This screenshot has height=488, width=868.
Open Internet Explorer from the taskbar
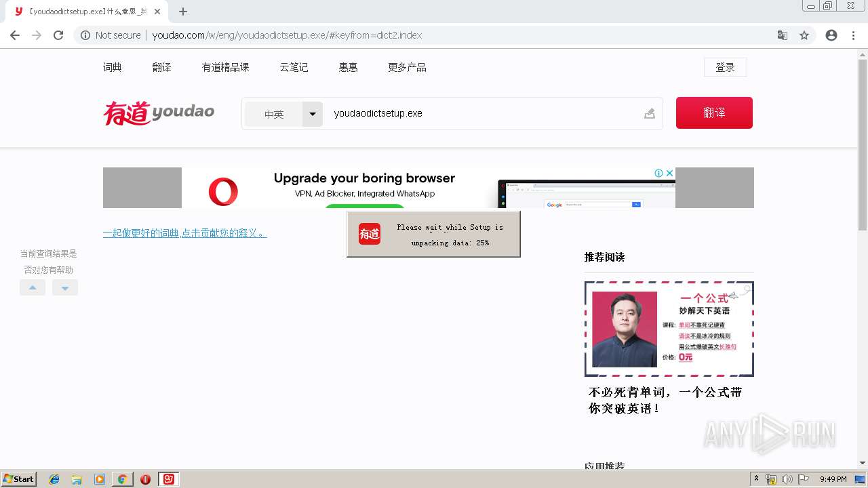(x=54, y=479)
